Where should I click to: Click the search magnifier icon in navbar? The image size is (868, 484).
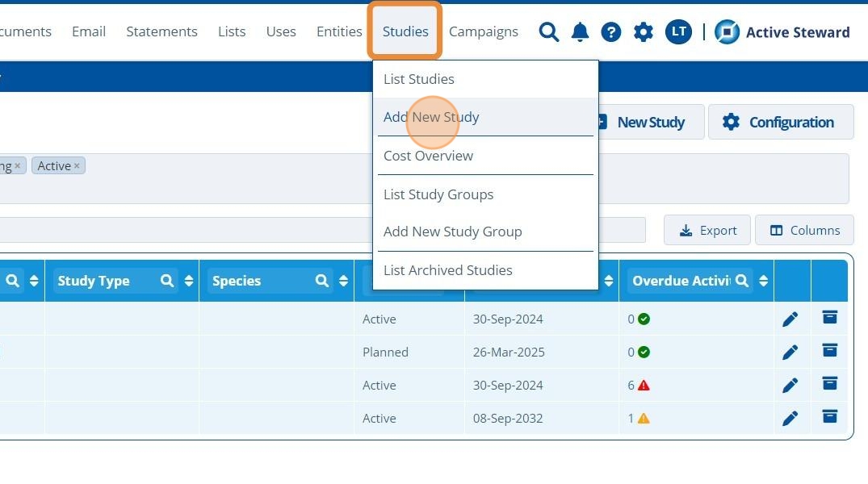point(549,32)
